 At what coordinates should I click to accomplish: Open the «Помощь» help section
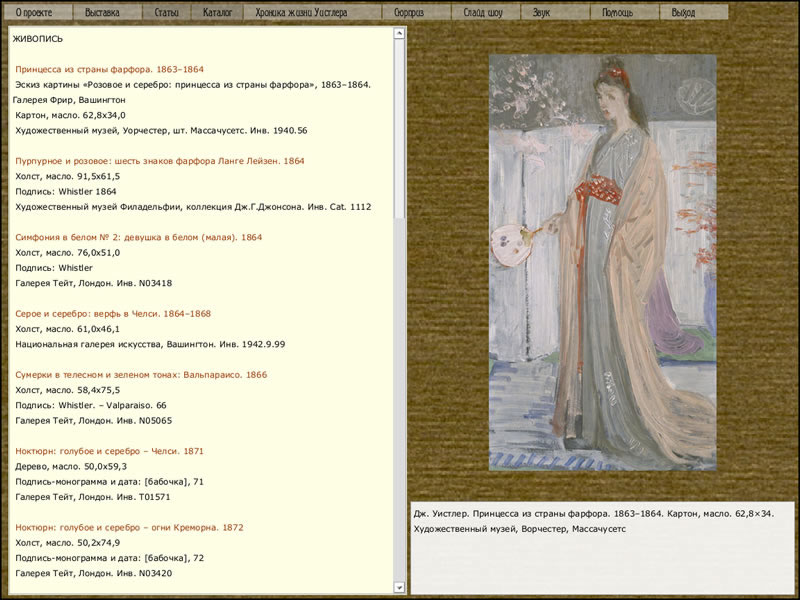[617, 13]
